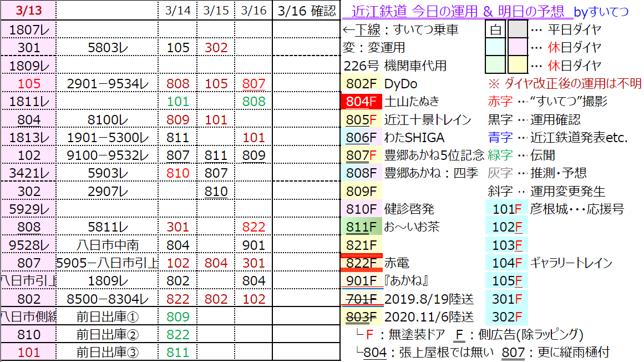Select the 8100レ cell

107,119
